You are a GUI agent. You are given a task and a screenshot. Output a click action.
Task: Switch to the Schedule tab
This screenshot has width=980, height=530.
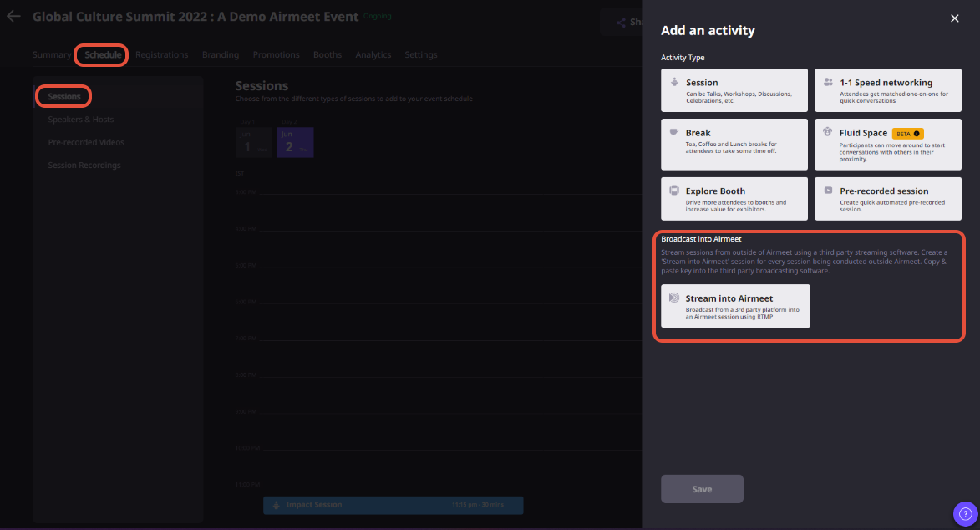(103, 54)
